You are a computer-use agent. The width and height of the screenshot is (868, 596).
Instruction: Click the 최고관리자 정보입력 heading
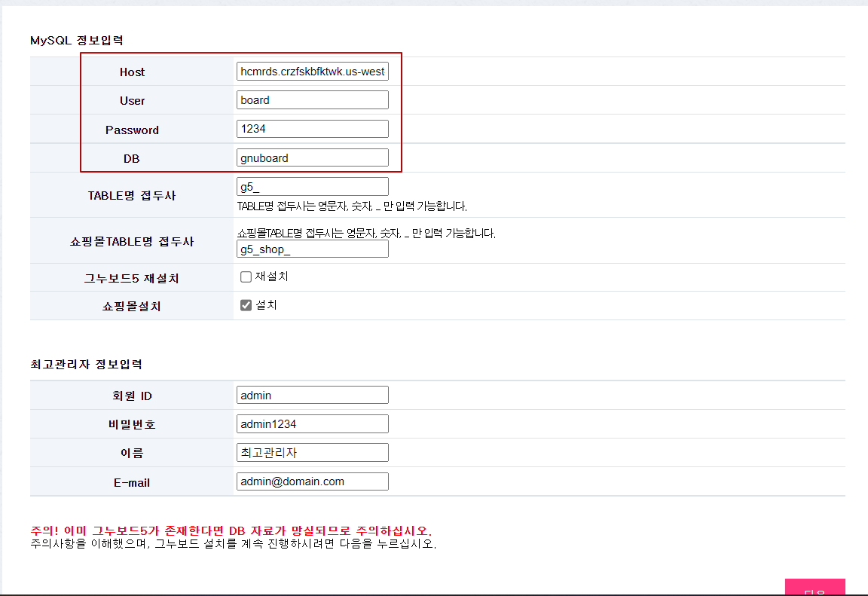pyautogui.click(x=87, y=364)
